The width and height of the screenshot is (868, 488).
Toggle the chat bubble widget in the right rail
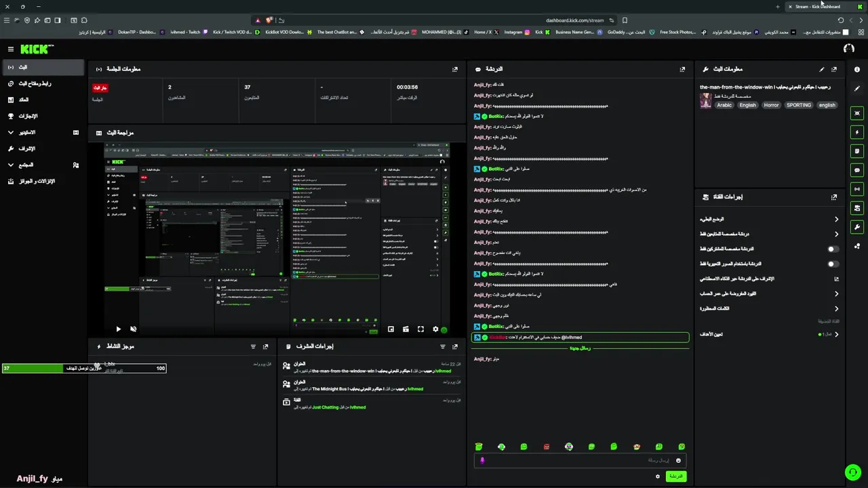[857, 170]
